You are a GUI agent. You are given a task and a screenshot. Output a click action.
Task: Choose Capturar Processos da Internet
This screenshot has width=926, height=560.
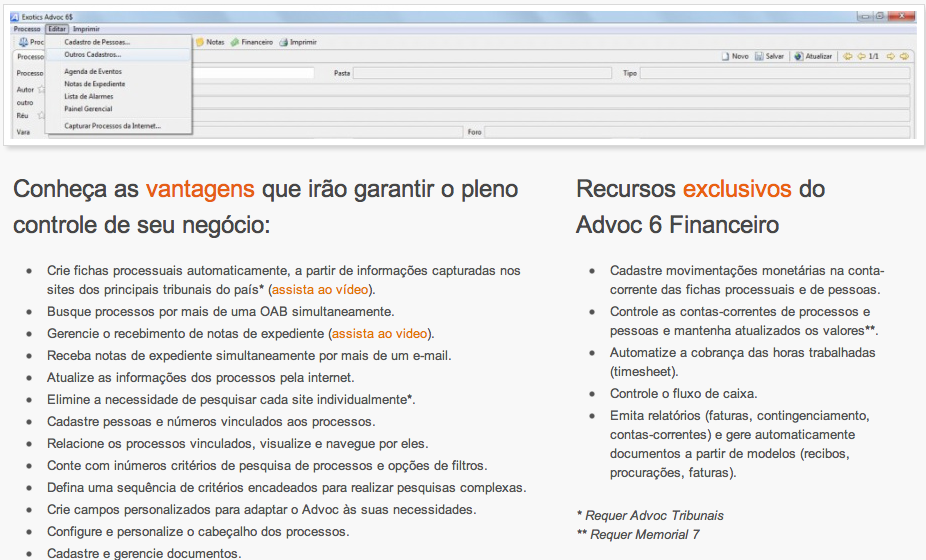click(x=112, y=126)
